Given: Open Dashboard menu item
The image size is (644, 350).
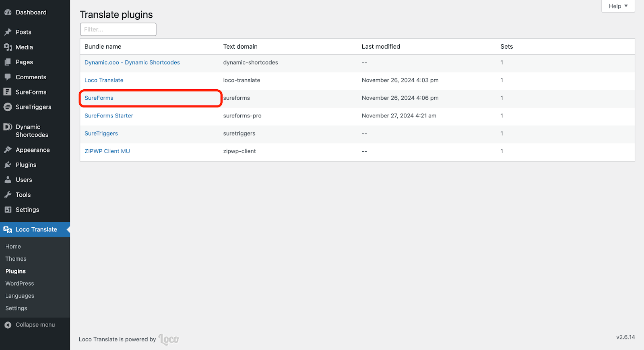Looking at the screenshot, I should click(x=31, y=12).
